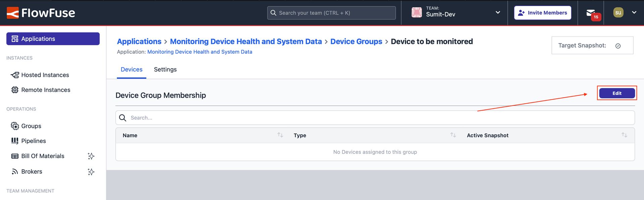Sort the table by Name column

[x=280, y=135]
